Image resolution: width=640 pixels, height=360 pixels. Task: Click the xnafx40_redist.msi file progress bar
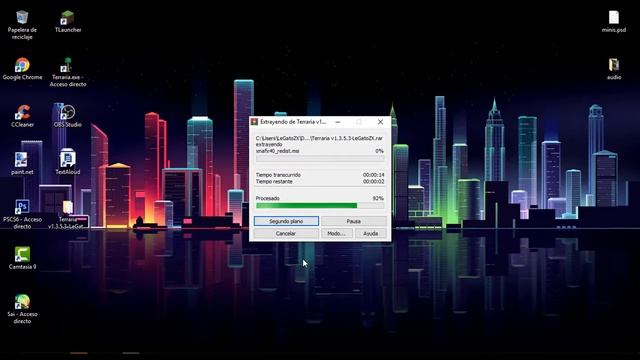click(x=320, y=158)
